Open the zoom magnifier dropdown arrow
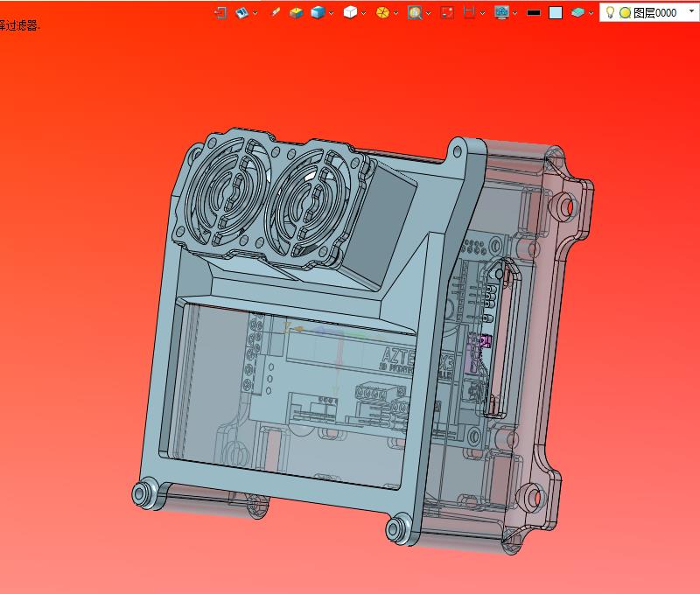The height and width of the screenshot is (594, 700). (x=428, y=13)
